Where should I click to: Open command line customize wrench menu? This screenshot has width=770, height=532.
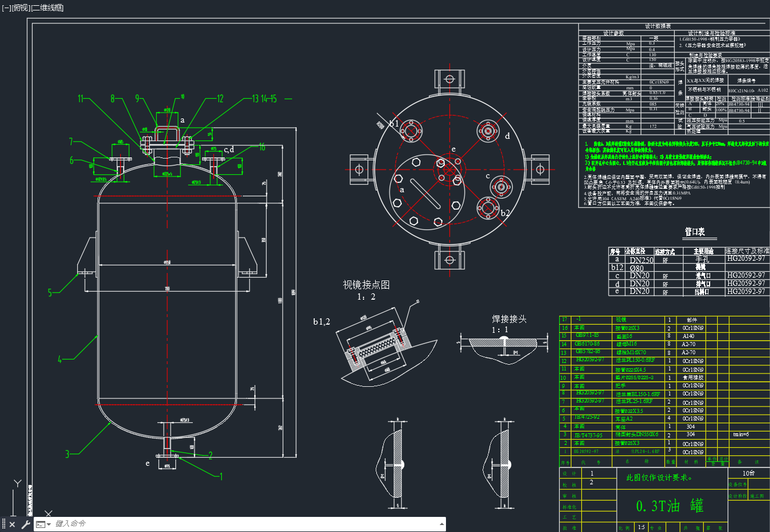tap(26, 524)
